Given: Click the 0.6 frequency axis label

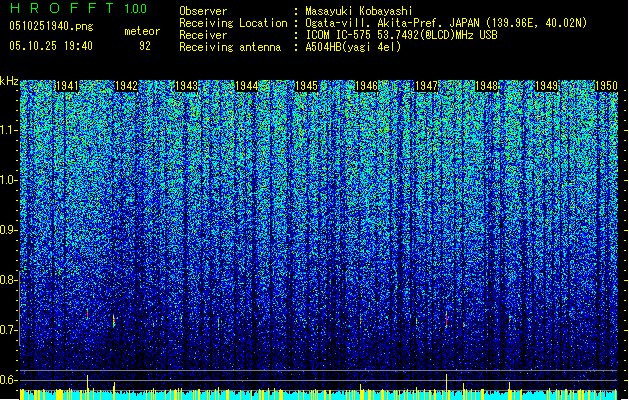Looking at the screenshot, I should click(9, 380).
